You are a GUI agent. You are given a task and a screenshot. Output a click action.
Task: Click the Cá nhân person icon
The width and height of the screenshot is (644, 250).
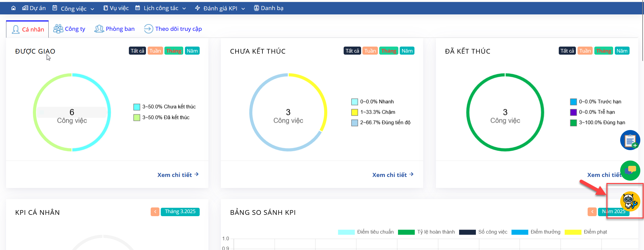click(16, 29)
